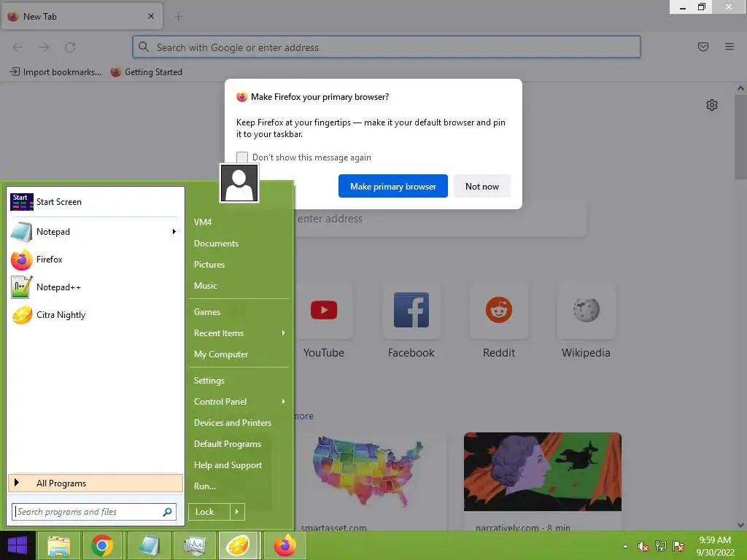Open the Run... dialog
Viewport: 747px width, 560px height.
point(205,486)
